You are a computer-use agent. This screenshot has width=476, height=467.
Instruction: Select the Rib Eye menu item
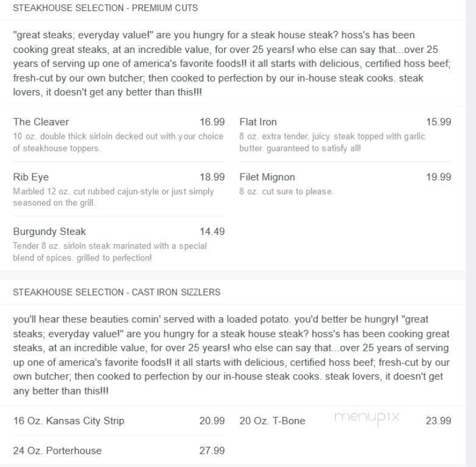point(31,177)
